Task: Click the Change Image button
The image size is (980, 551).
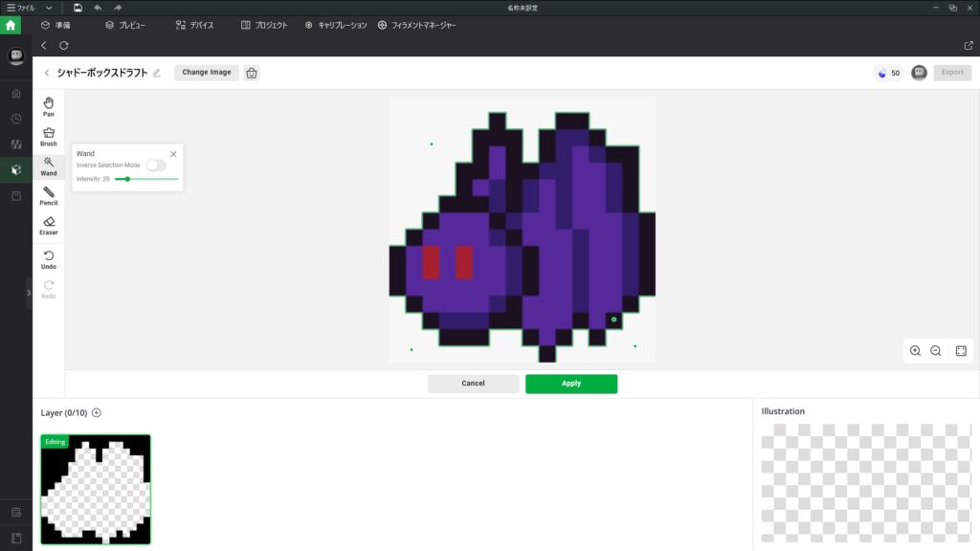Action: [x=207, y=73]
